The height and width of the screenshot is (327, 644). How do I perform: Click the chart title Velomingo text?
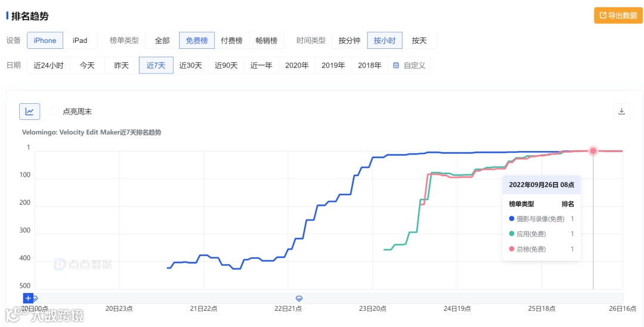[91, 132]
